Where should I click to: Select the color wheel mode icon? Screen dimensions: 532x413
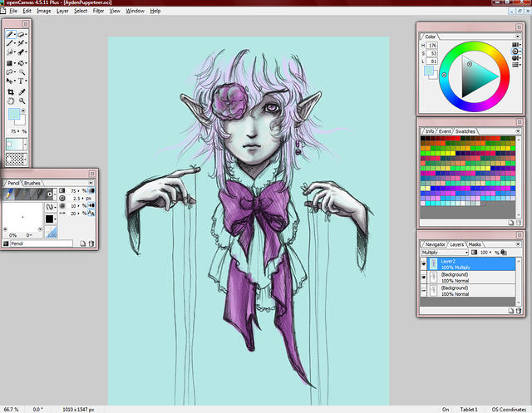click(x=516, y=52)
